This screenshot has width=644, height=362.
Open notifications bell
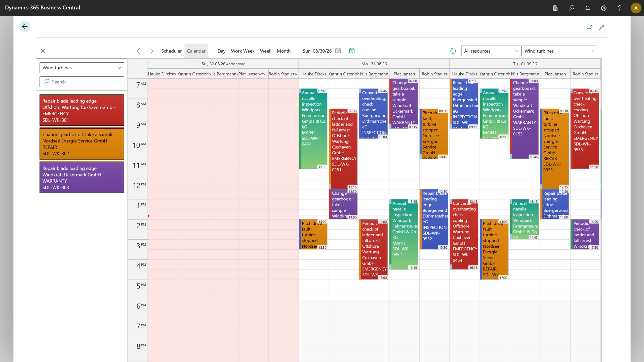pos(588,8)
